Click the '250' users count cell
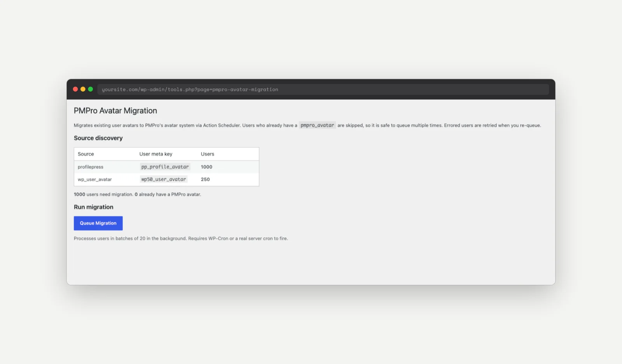 [x=205, y=179]
